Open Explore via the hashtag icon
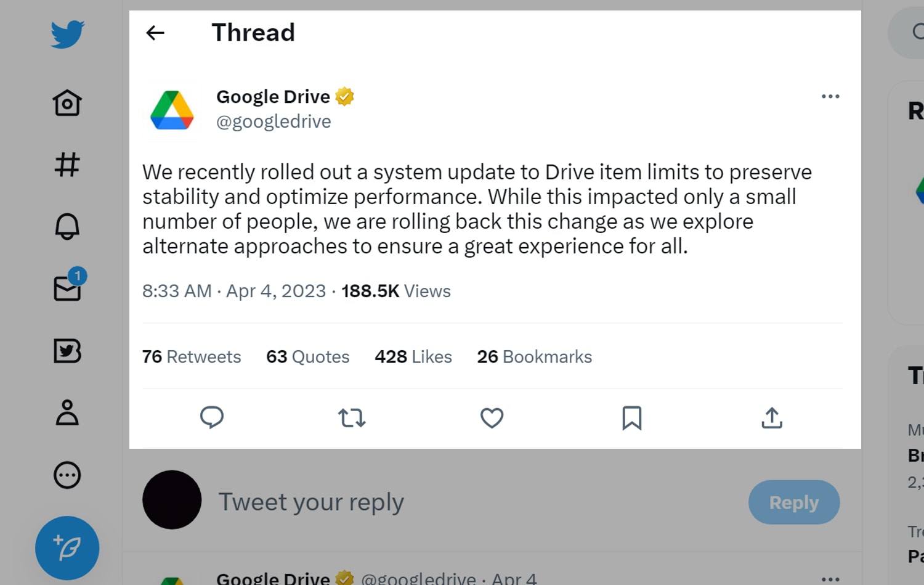 [67, 165]
